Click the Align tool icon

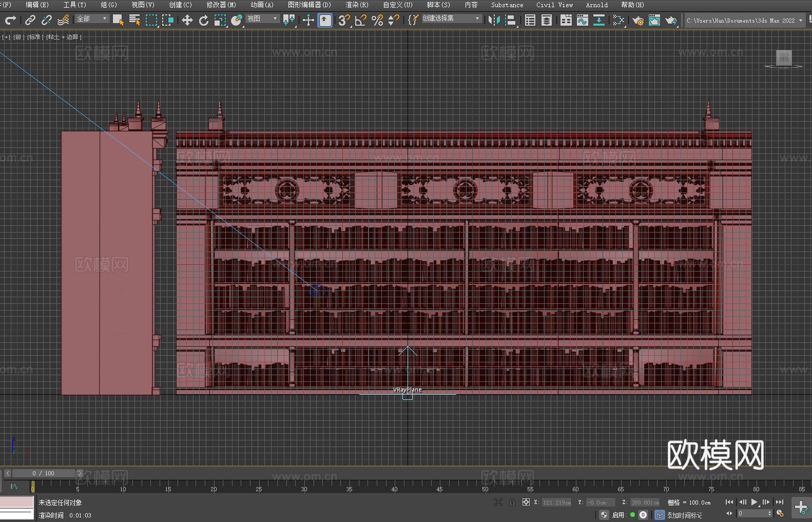click(511, 20)
